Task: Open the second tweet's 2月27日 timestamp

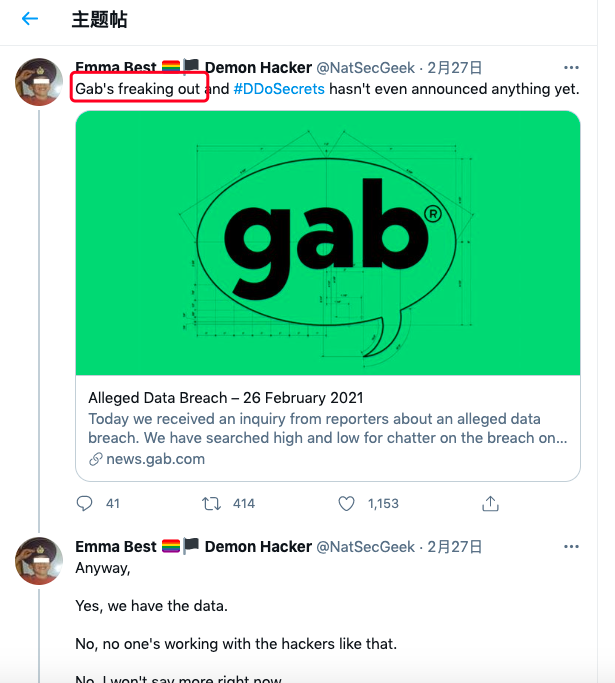Action: 454,546
